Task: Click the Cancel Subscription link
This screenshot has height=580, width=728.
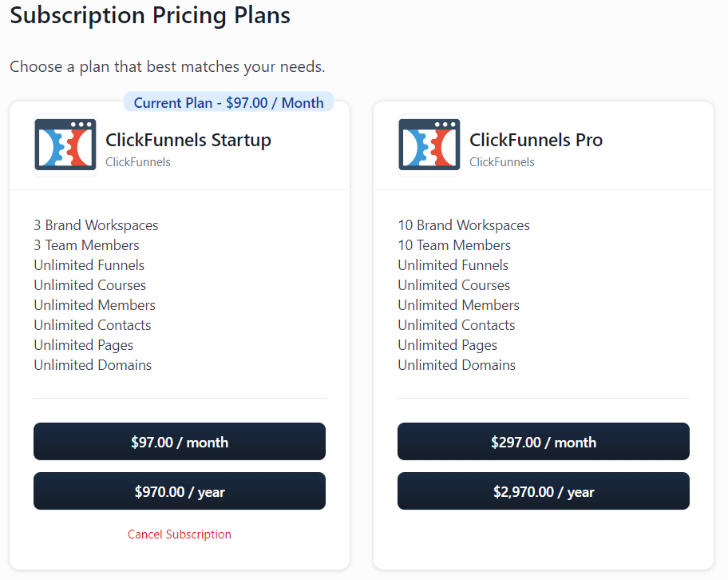Action: coord(179,534)
